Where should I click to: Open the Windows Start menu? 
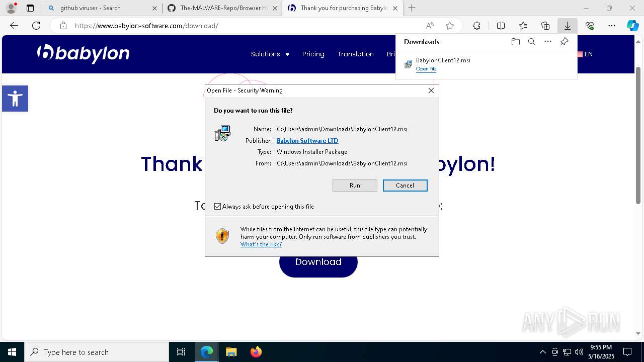(x=12, y=352)
